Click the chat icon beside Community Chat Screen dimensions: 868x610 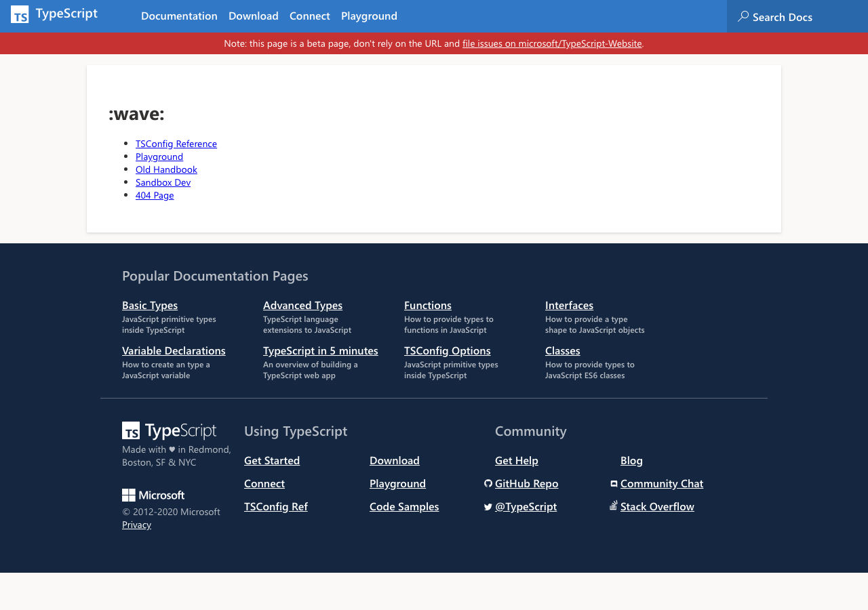[x=614, y=483]
